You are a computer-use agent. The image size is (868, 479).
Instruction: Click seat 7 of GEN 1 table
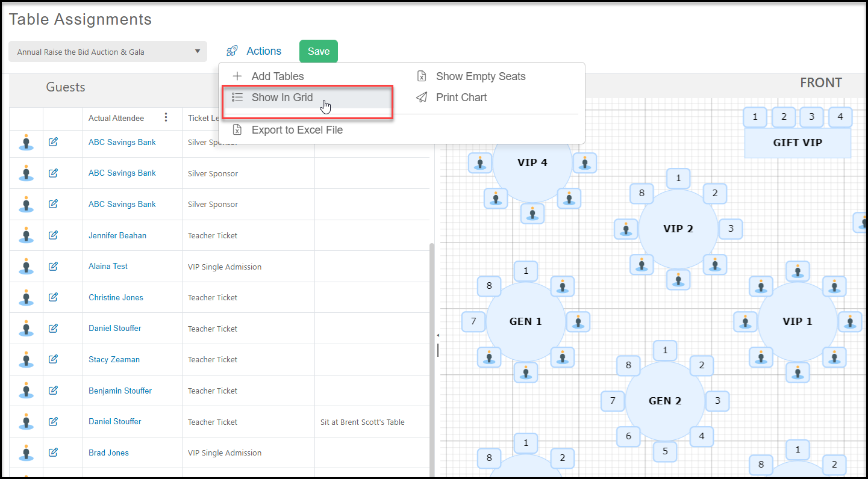click(x=473, y=321)
